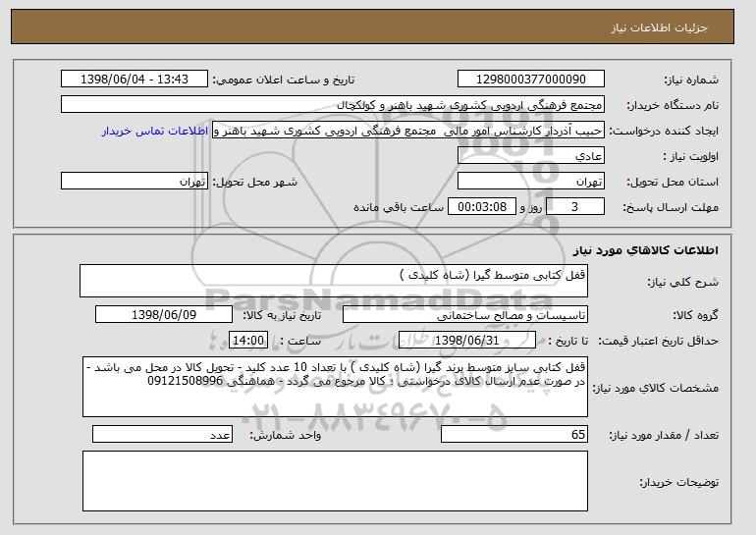Select the price validity date 1398/06/31
756x535 pixels.
point(467,341)
